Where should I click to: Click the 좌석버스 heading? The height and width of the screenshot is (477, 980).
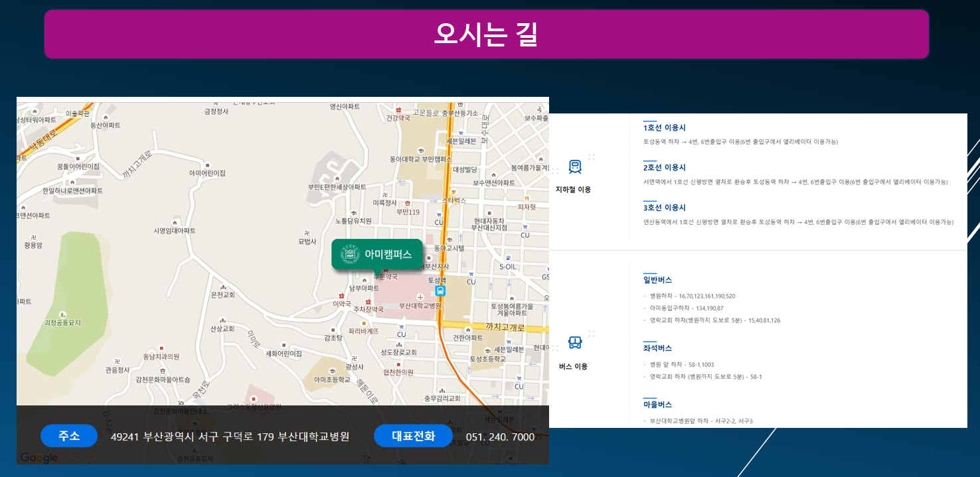click(658, 348)
